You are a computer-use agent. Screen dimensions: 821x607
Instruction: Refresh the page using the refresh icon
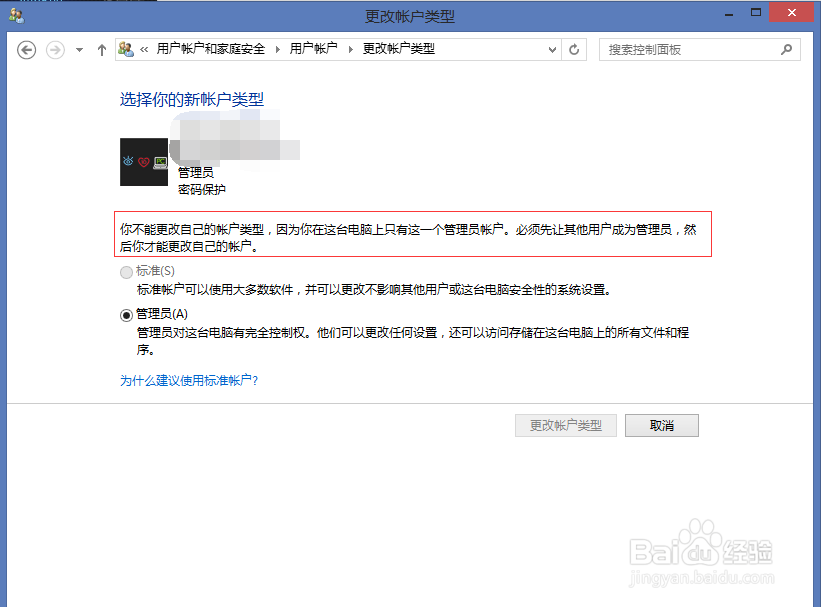coord(573,49)
